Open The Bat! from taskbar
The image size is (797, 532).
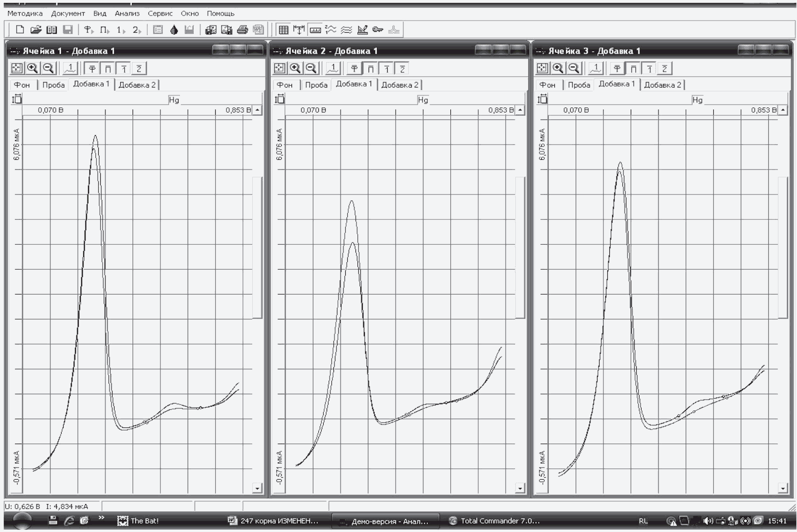tap(139, 521)
